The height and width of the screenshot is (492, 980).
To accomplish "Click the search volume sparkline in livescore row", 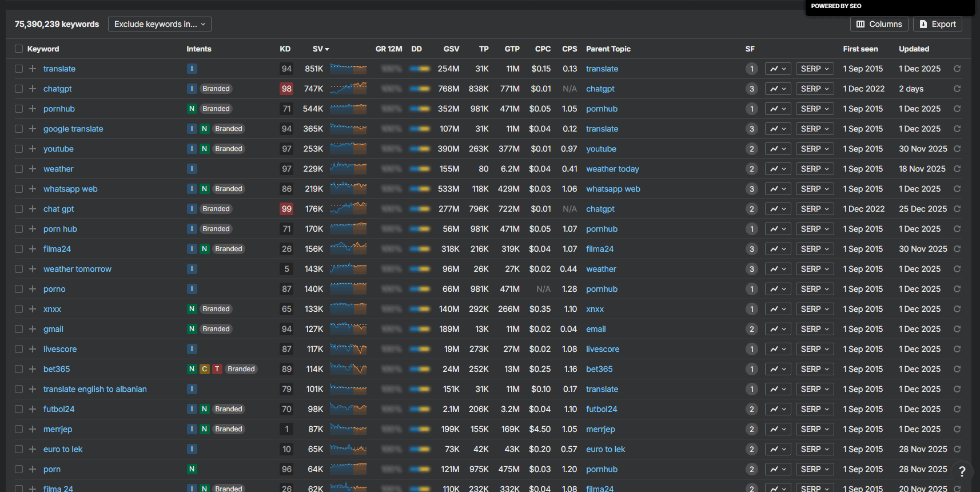I will [x=348, y=349].
